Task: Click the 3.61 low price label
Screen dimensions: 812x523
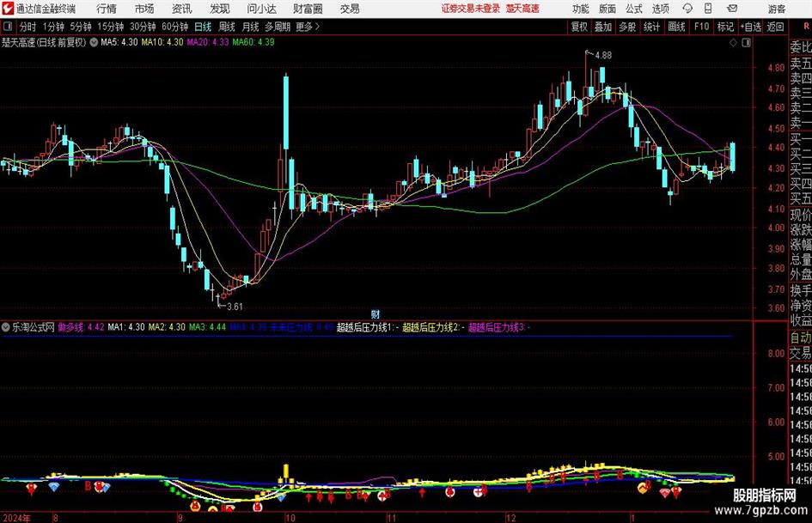Action: click(235, 307)
